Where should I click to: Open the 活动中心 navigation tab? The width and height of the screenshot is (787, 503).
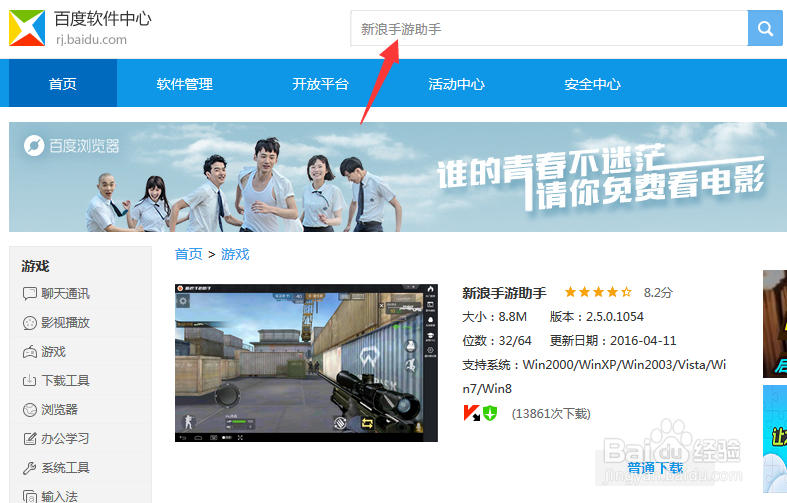(457, 84)
